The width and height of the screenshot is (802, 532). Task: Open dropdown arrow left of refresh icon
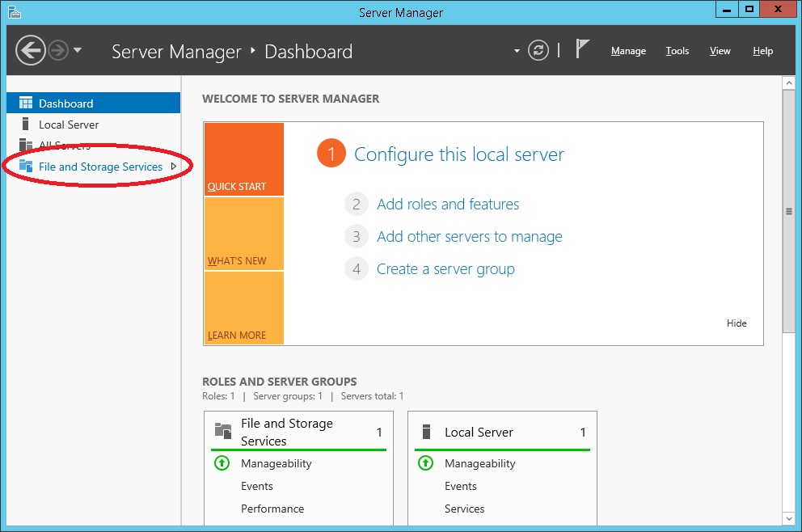[x=517, y=52]
